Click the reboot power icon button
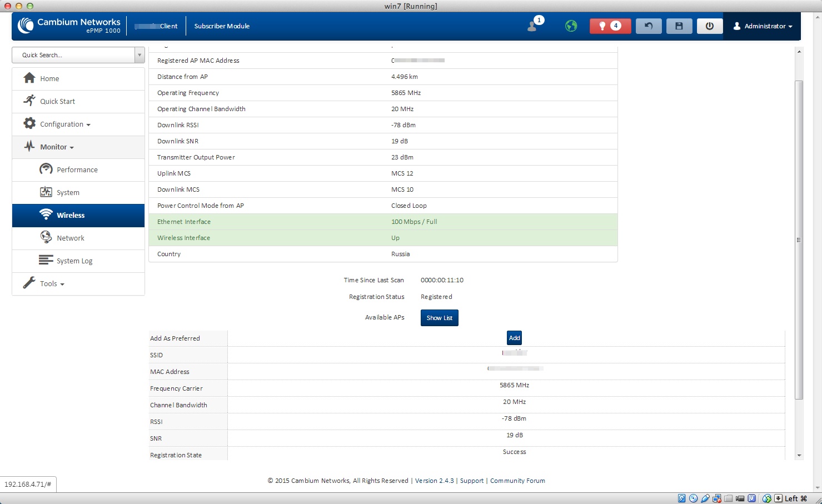Screen dimensions: 822x504 [709, 26]
